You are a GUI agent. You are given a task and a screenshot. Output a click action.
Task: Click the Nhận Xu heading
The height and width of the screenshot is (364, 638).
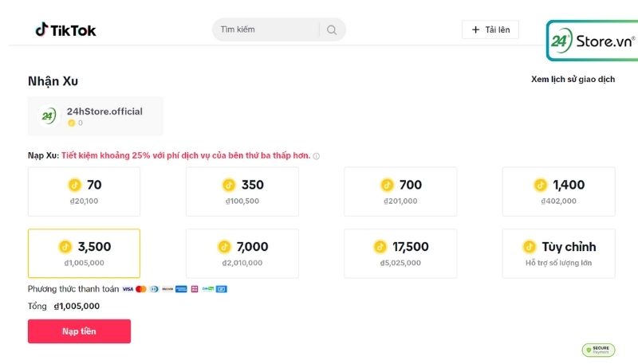click(53, 80)
